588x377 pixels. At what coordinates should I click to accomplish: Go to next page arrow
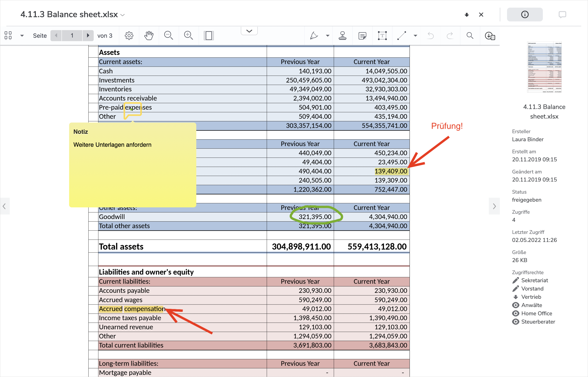88,36
